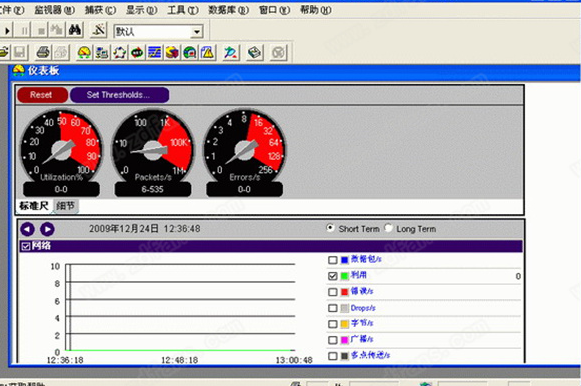581x386 pixels.
Task: Enable the 数据包/s checkbox
Action: pos(332,260)
